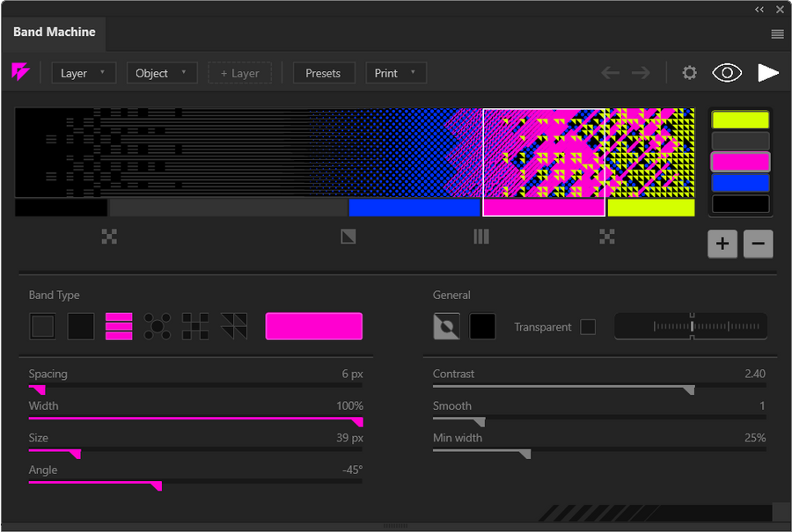Open the black General color swatch
The width and height of the screenshot is (792, 532).
tap(482, 326)
